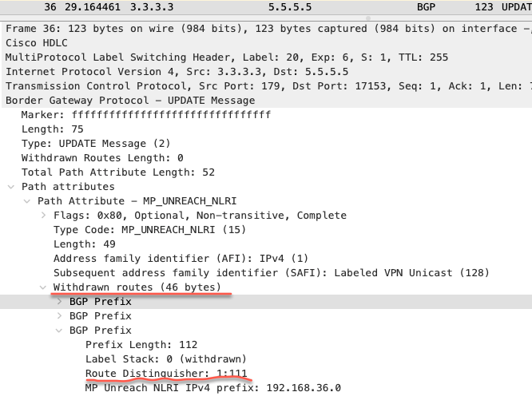Collapse Withdrawn routes (46 bytes) section

click(x=43, y=287)
